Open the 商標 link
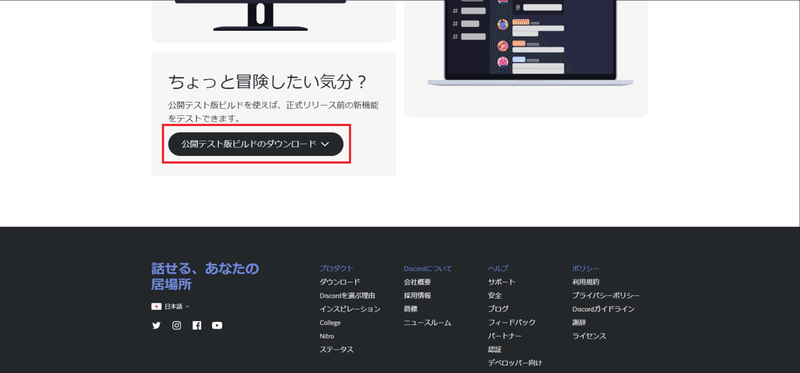Screen dimensions: 800x373 pyautogui.click(x=410, y=309)
